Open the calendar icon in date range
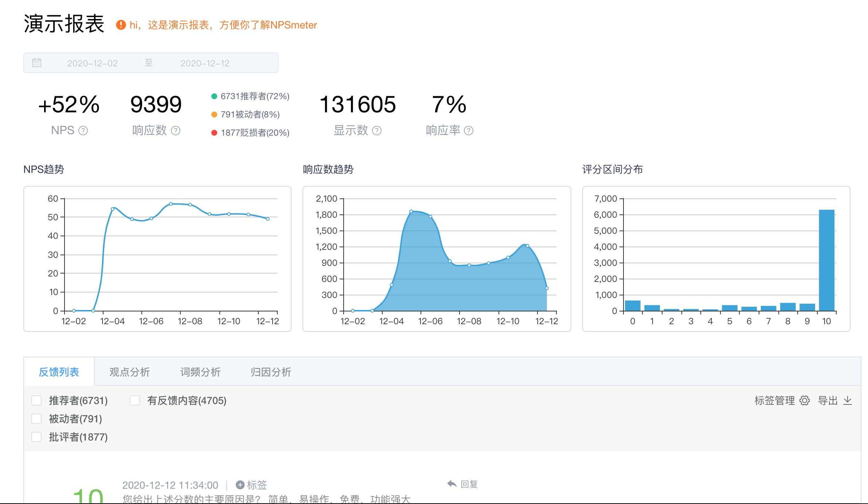Screen dimensions: 868x504 37,63
